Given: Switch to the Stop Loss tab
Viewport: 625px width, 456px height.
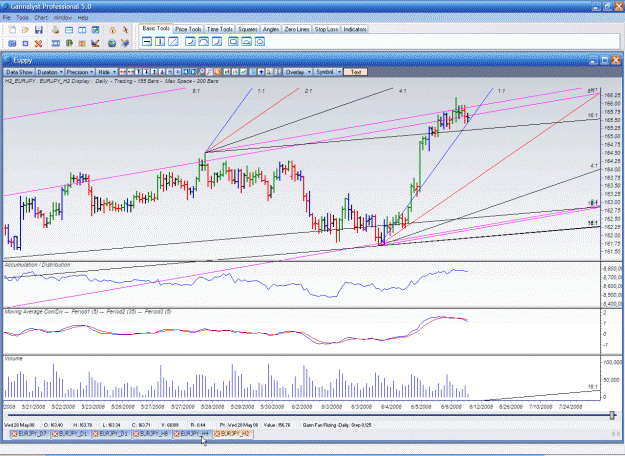Looking at the screenshot, I should coord(326,29).
